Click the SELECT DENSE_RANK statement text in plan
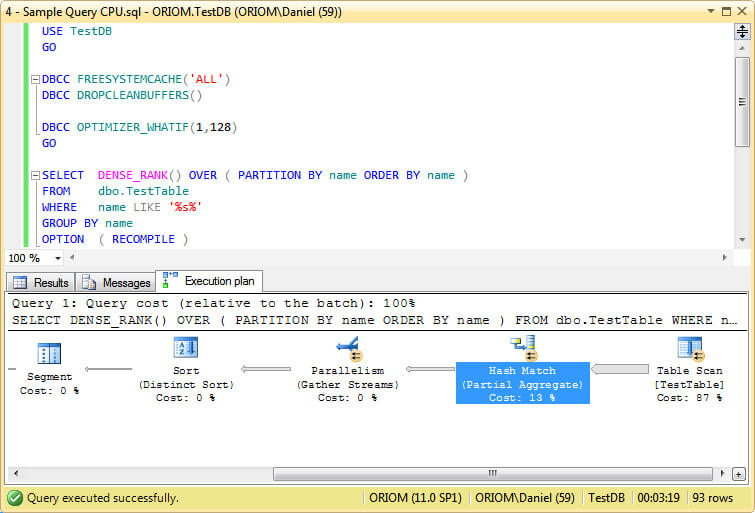This screenshot has width=755, height=513. coord(374,320)
